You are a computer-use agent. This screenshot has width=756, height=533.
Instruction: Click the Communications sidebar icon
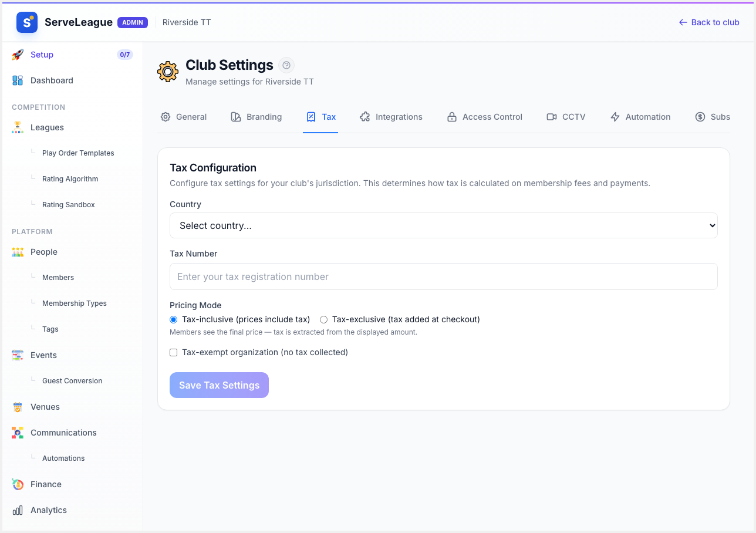click(18, 433)
